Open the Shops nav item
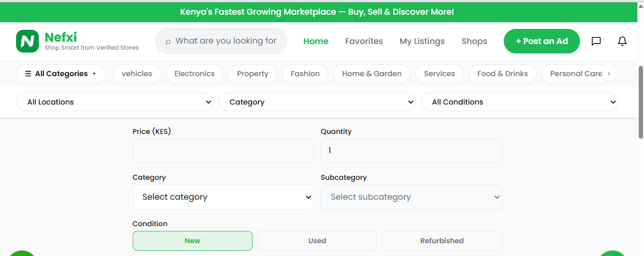Image resolution: width=644 pixels, height=256 pixels. click(x=474, y=41)
